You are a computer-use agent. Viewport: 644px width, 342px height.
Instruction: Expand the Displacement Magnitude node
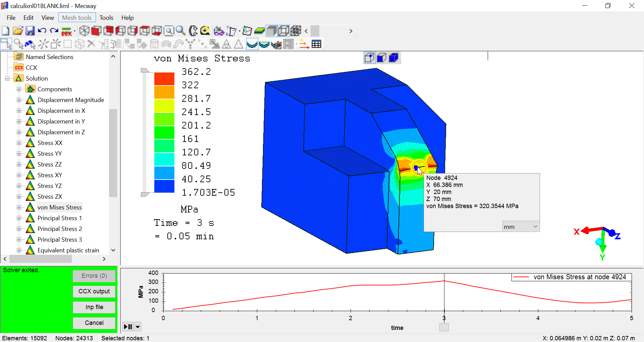pyautogui.click(x=19, y=100)
